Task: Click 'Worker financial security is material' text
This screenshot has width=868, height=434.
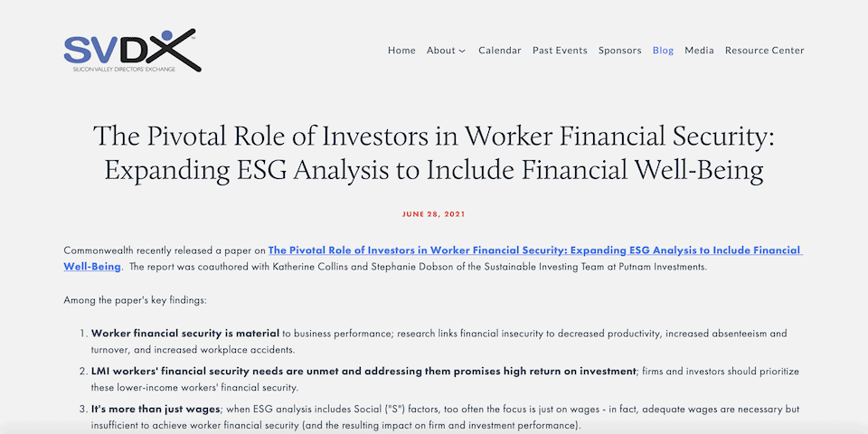Action: (185, 334)
